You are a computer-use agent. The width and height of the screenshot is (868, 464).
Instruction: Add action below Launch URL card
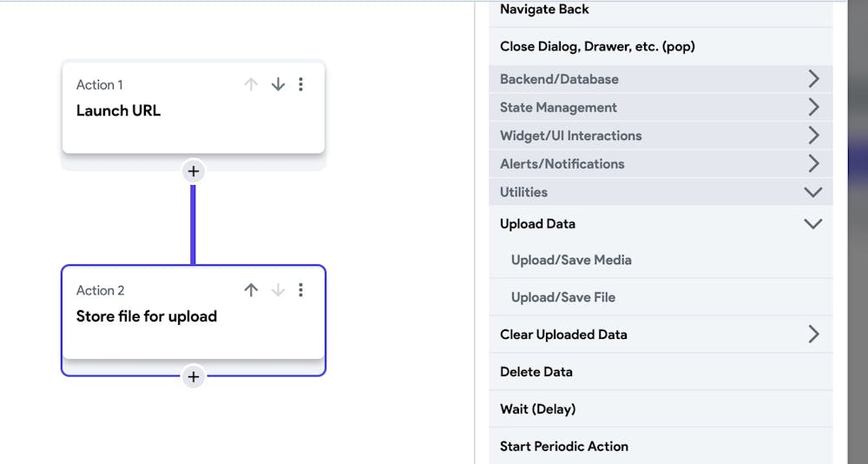coord(194,171)
